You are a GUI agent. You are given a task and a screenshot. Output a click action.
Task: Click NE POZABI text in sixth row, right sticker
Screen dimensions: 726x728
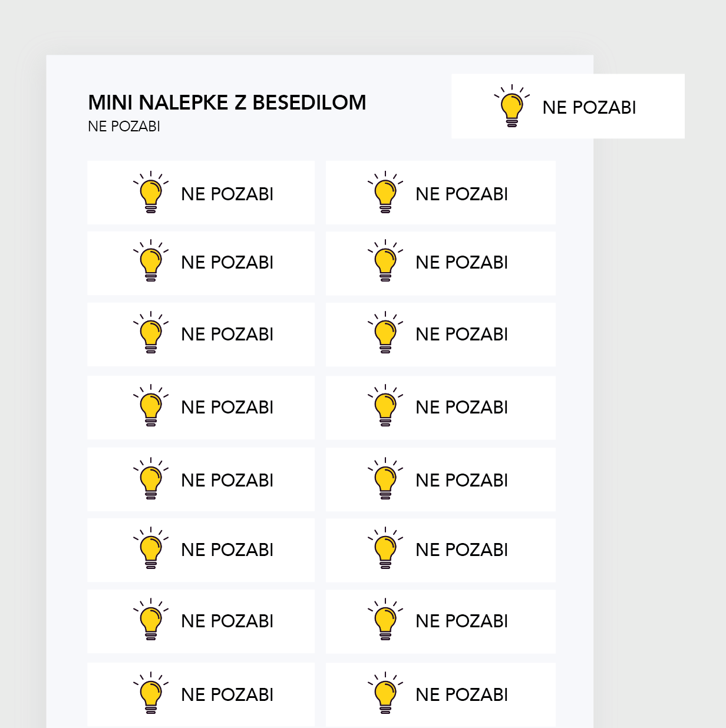point(461,550)
